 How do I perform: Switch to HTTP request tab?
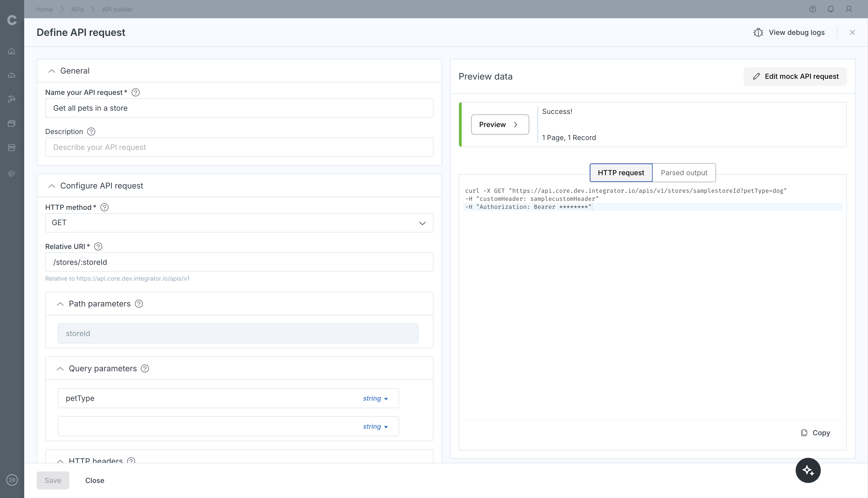[x=621, y=173]
